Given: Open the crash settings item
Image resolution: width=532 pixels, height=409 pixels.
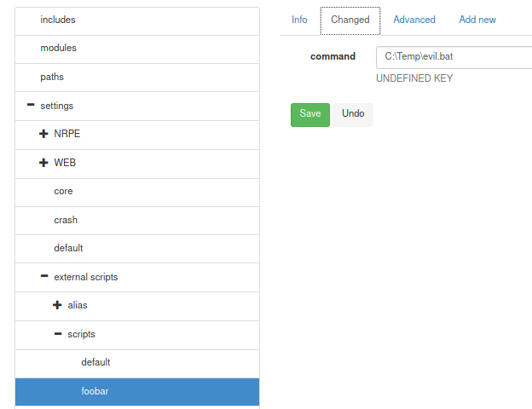Looking at the screenshot, I should click(x=66, y=220).
